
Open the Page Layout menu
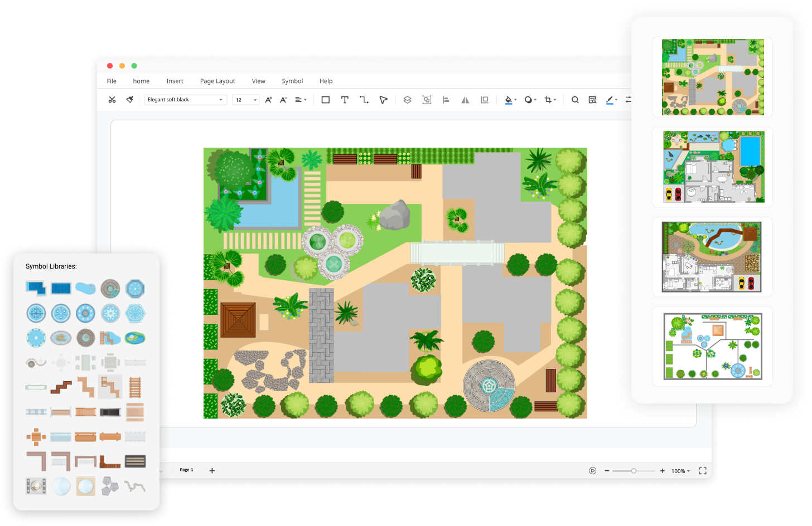[217, 81]
